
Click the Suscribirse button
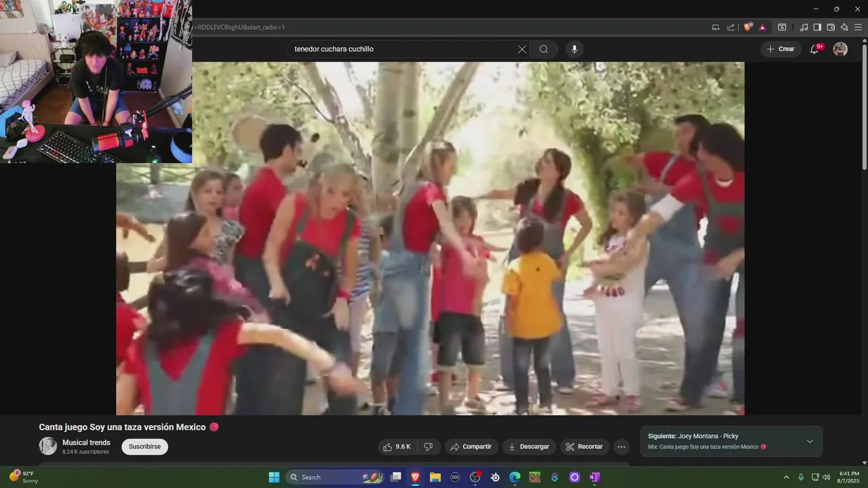[x=144, y=447]
